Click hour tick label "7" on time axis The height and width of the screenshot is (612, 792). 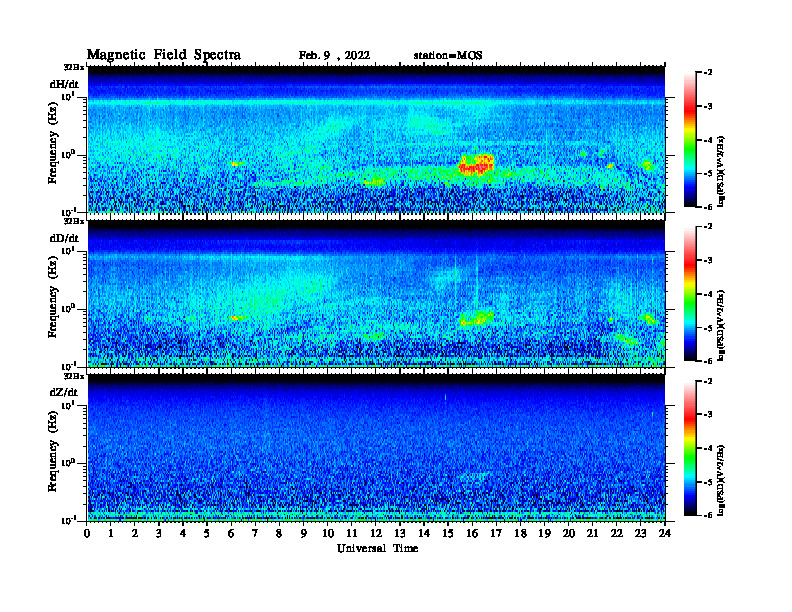pyautogui.click(x=256, y=534)
